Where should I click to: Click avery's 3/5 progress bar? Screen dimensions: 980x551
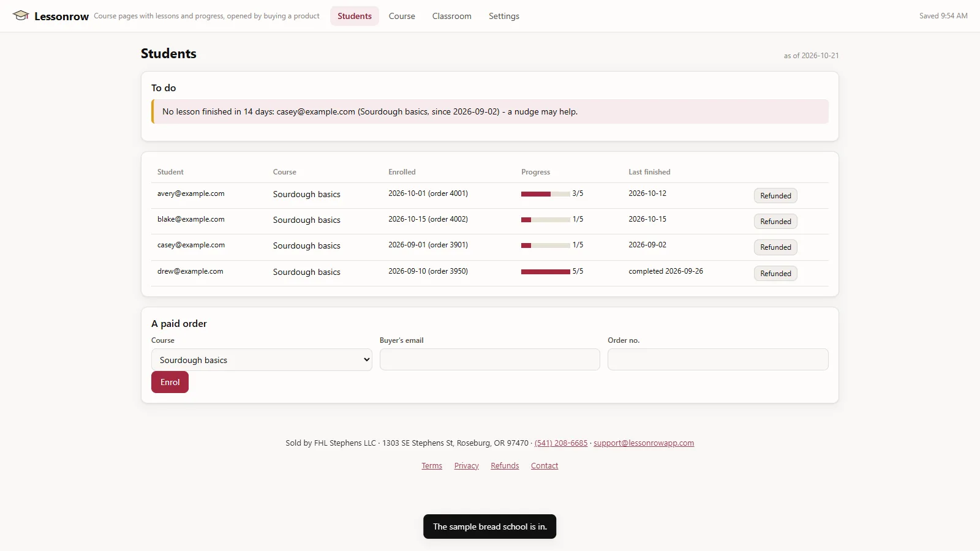click(545, 194)
